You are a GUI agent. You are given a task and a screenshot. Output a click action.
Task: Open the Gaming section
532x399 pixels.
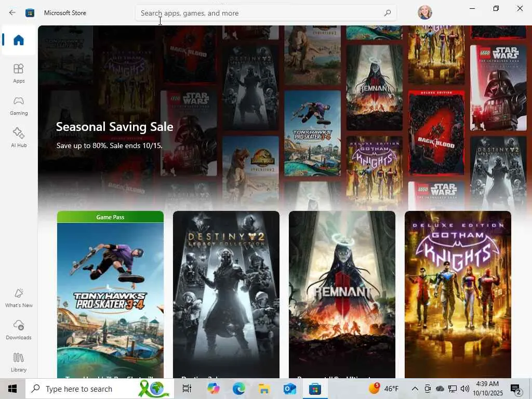click(19, 106)
